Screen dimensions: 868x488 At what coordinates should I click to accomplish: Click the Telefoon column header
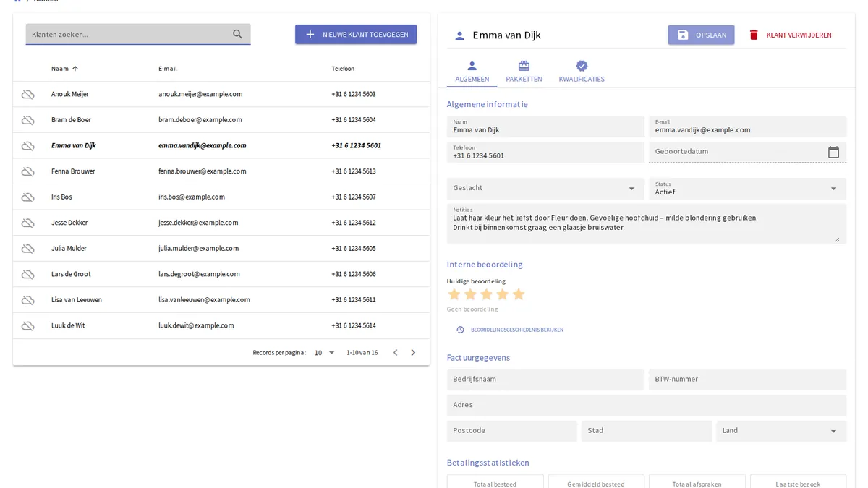(343, 69)
